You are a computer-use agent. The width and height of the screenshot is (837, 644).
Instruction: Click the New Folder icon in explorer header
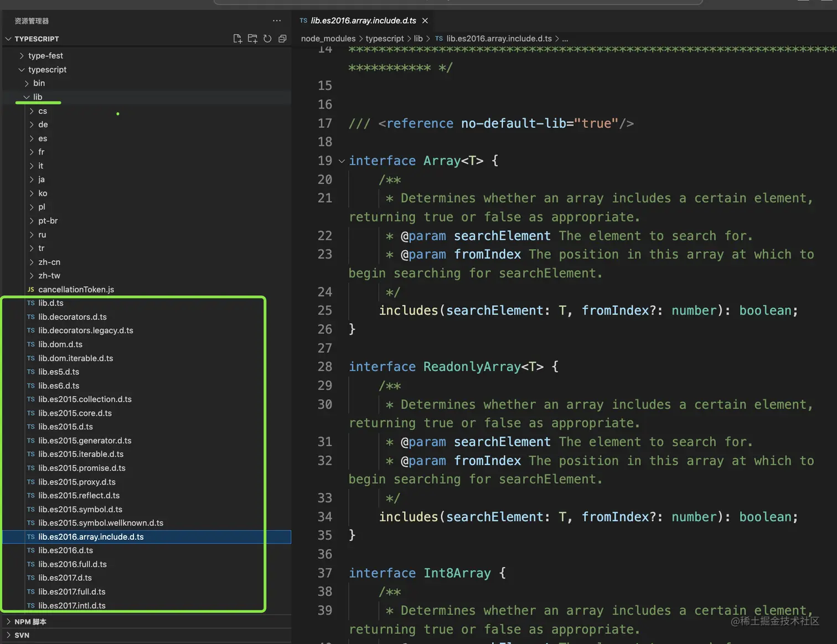tap(252, 39)
